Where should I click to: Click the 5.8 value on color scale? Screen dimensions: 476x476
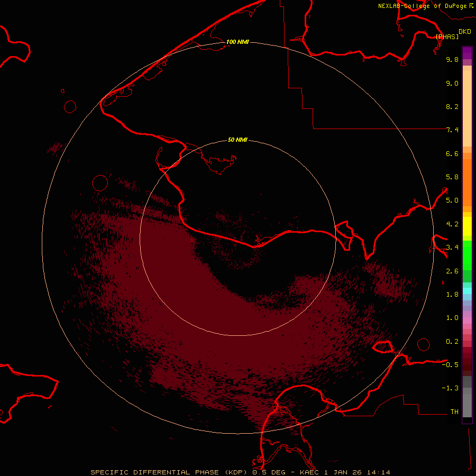point(452,177)
